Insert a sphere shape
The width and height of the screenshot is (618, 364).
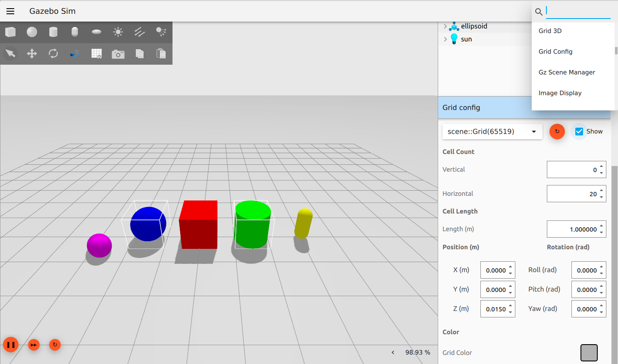pyautogui.click(x=32, y=32)
